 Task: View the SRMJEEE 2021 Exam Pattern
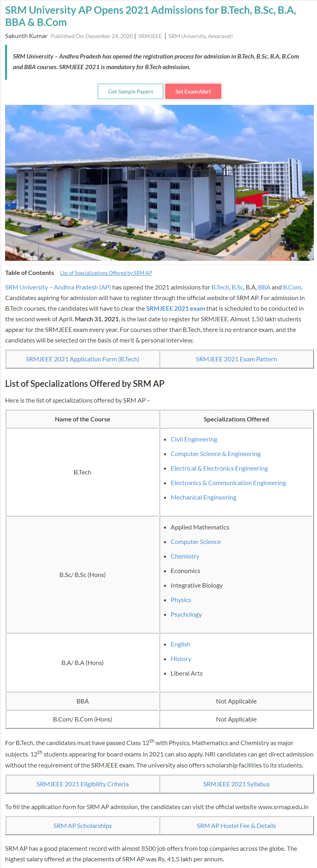click(x=236, y=359)
